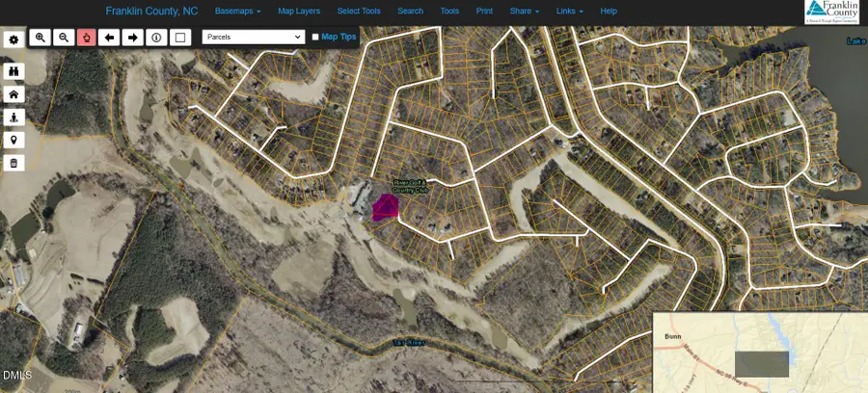868x393 pixels.
Task: Go to next map extent arrow
Action: coord(133,38)
